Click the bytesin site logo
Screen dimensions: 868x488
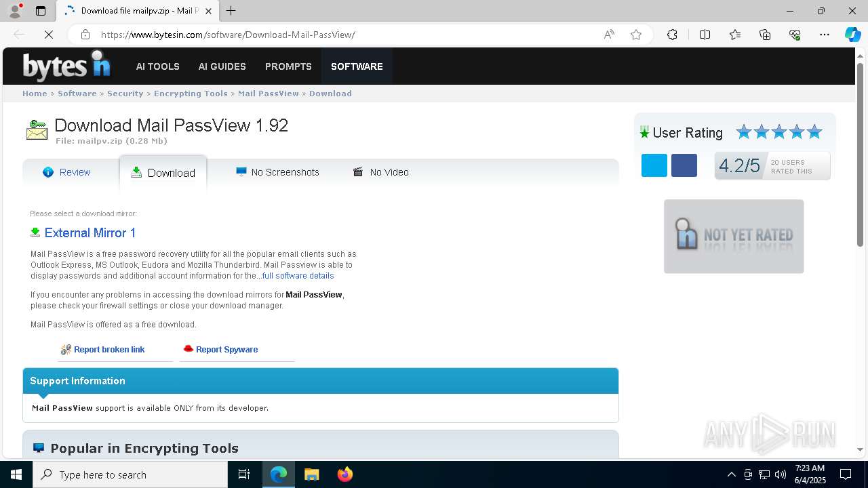coord(66,66)
